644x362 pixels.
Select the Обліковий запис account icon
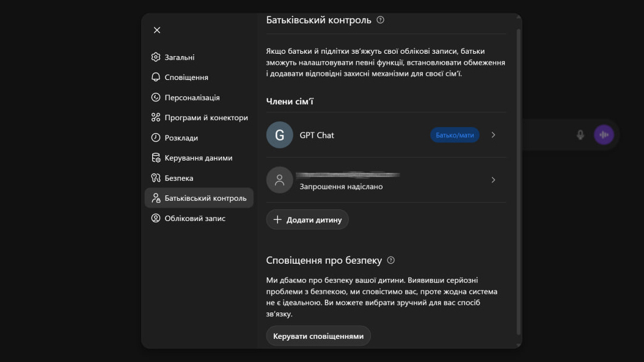tap(155, 218)
